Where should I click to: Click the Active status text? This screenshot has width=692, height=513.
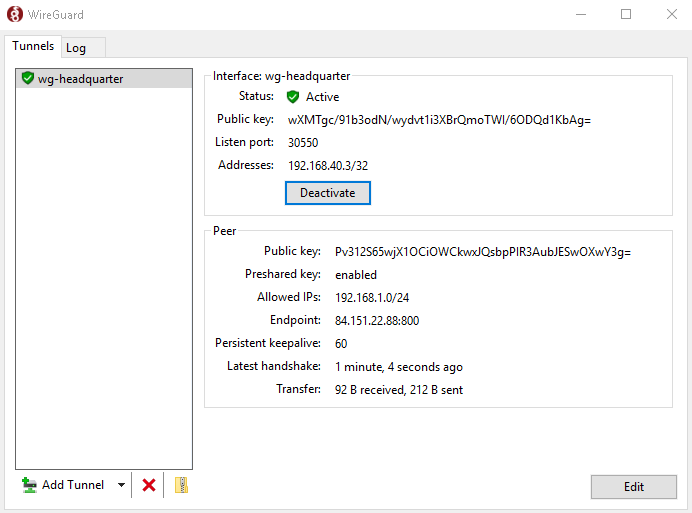(323, 97)
